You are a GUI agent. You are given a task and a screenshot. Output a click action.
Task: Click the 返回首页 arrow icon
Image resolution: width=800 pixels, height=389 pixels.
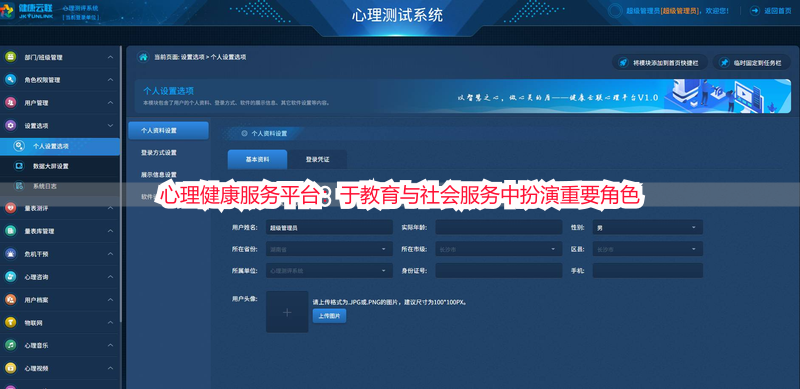[x=755, y=11]
